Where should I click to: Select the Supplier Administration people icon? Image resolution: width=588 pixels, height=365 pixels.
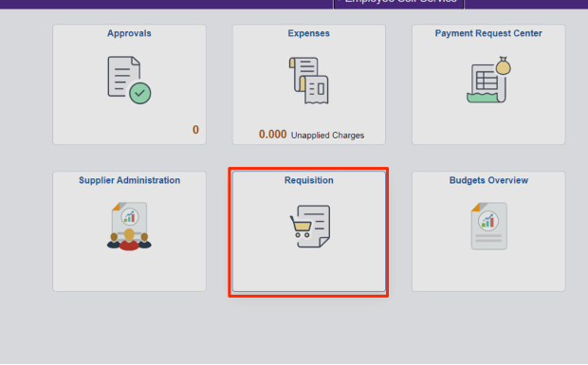pyautogui.click(x=129, y=226)
